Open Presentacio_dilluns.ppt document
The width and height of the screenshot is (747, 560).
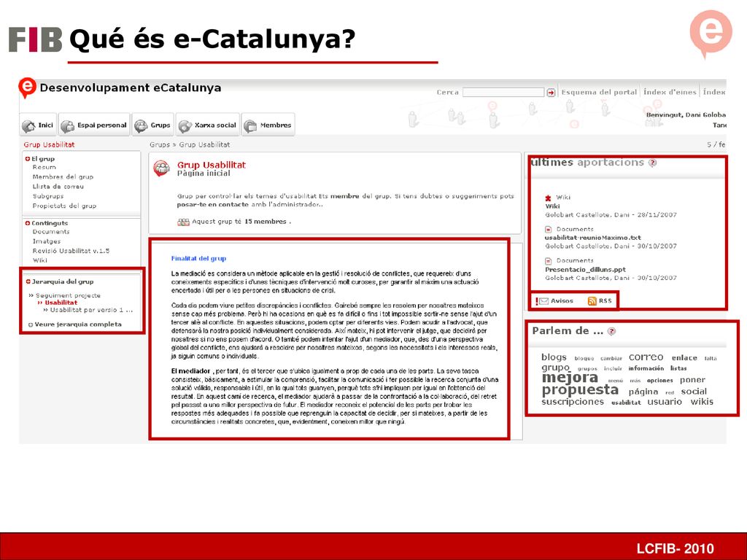coord(586,270)
